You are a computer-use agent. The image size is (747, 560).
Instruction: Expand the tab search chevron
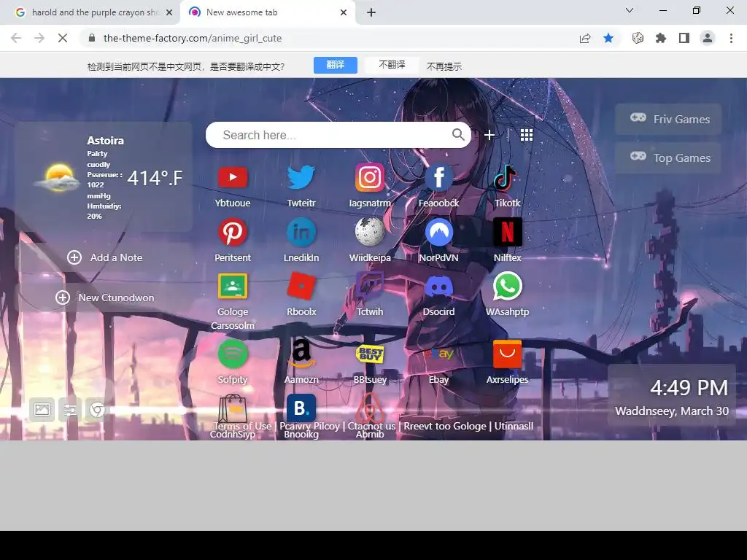(x=630, y=10)
